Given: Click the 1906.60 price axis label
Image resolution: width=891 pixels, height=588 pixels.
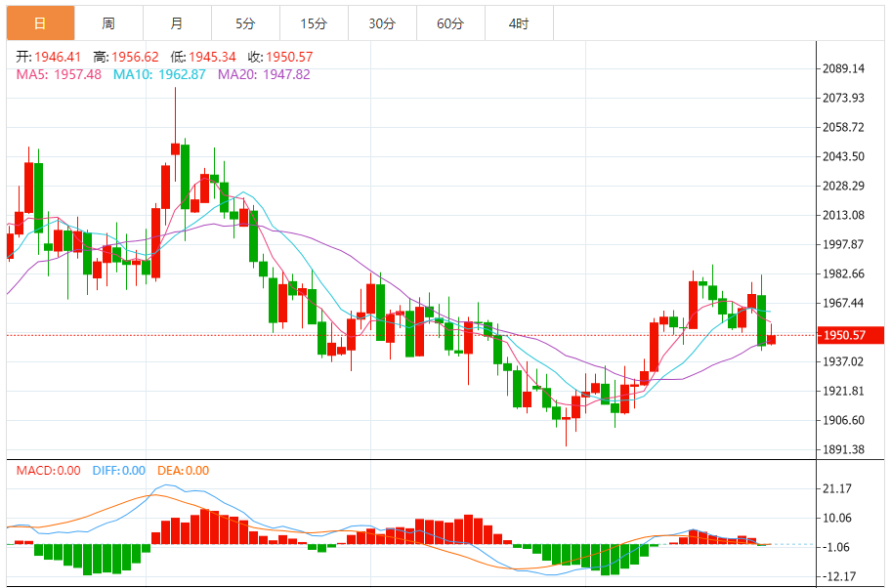Looking at the screenshot, I should (x=843, y=420).
